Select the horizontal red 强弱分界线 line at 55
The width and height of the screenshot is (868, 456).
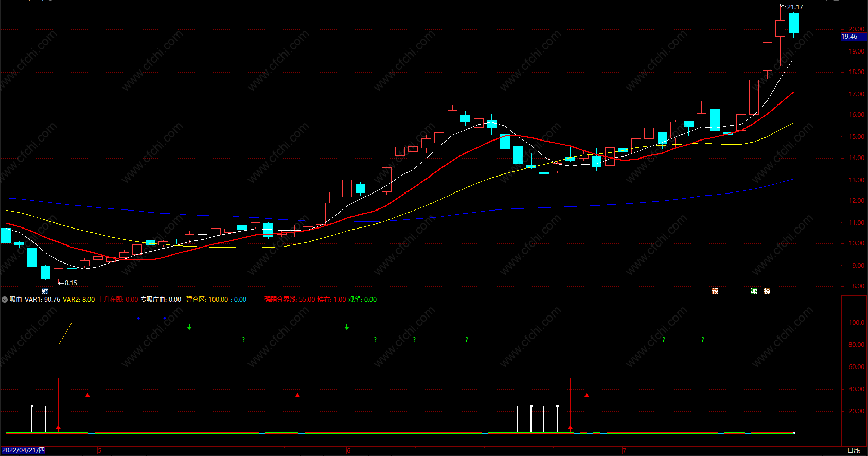pyautogui.click(x=399, y=373)
